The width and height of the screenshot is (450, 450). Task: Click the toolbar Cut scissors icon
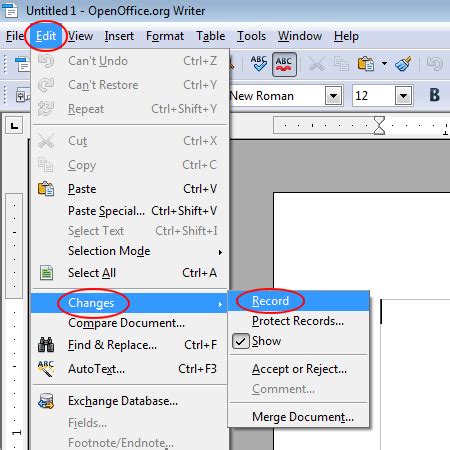[316, 64]
